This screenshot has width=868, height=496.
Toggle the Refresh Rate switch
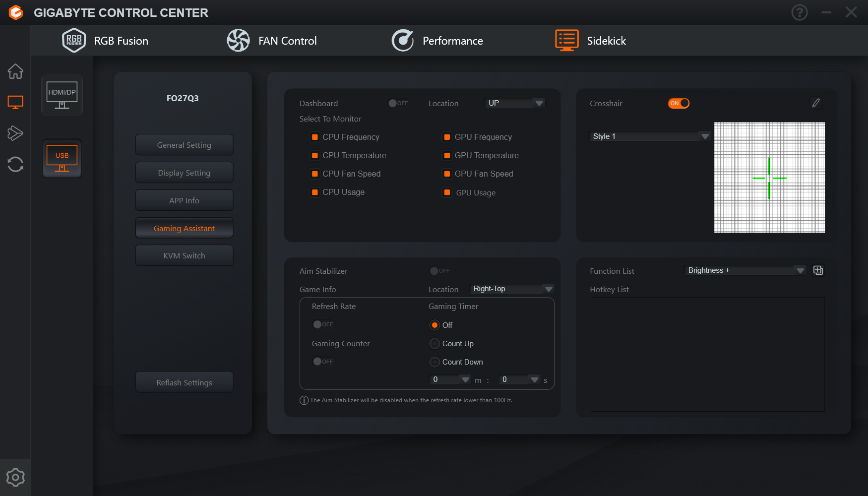point(323,324)
